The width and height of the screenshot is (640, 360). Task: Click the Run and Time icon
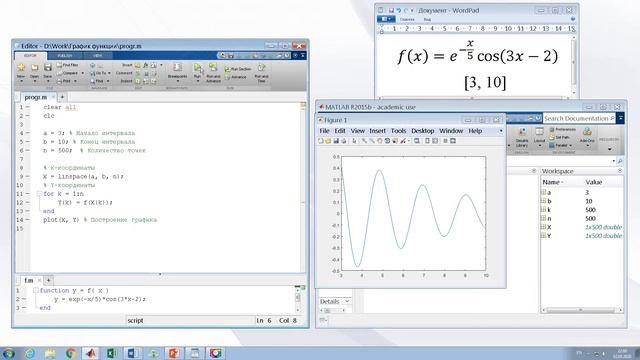[x=261, y=67]
